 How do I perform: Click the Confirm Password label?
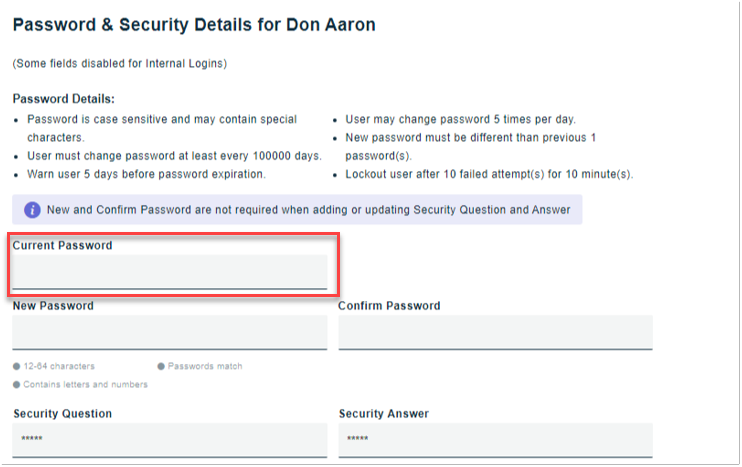(389, 306)
